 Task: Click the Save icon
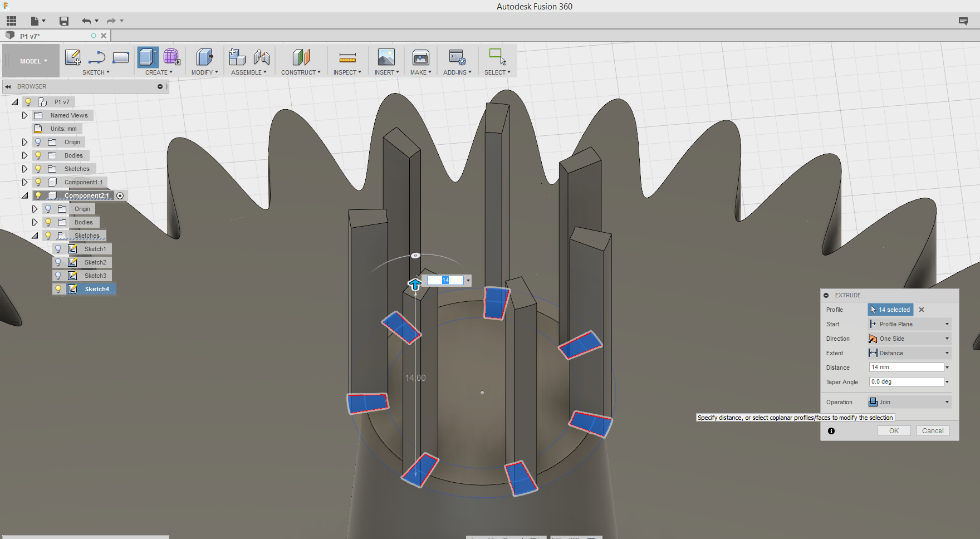[x=64, y=21]
